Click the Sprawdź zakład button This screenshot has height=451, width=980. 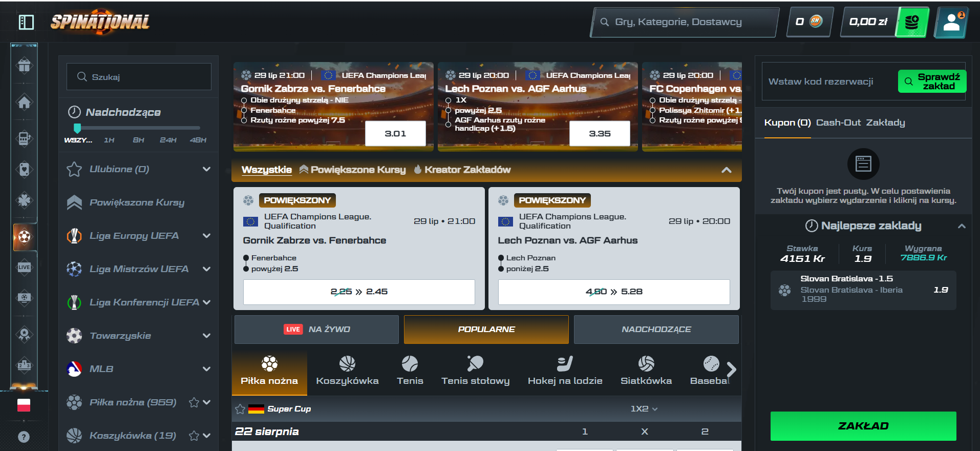click(932, 81)
